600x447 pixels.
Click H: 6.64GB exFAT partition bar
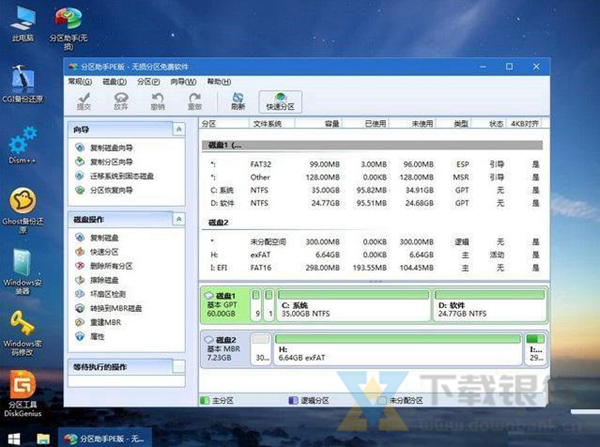[398, 349]
